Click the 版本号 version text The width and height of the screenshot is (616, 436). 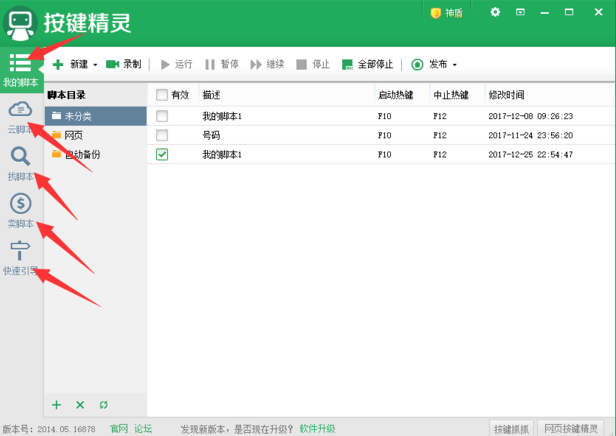(49, 429)
